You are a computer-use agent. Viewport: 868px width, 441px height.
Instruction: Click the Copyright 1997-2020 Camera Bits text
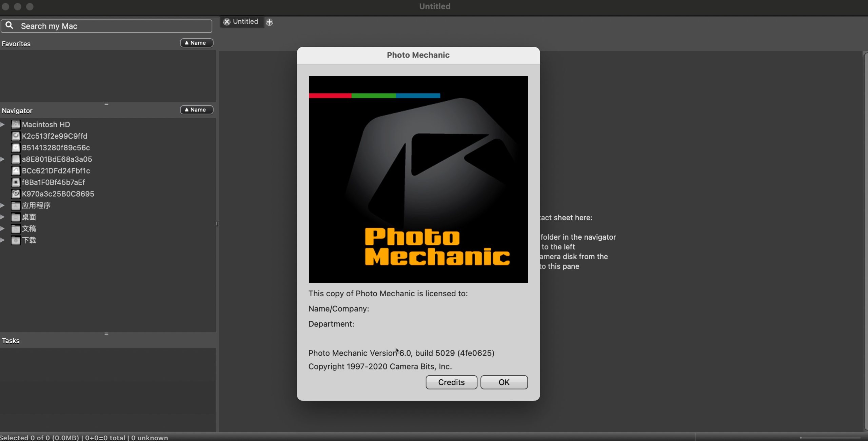380,366
